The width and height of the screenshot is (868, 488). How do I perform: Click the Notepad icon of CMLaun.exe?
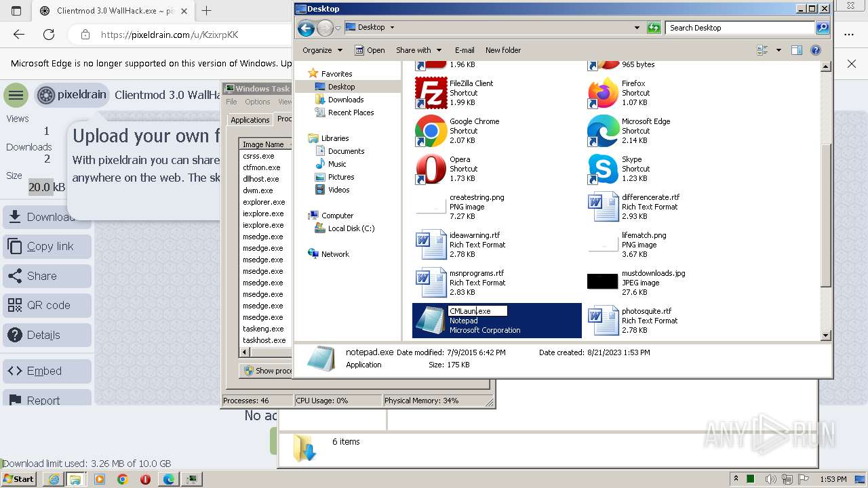pos(431,321)
